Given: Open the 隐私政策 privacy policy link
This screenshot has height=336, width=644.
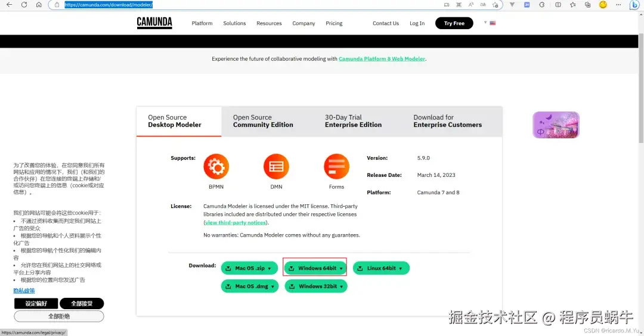Looking at the screenshot, I should click(24, 291).
